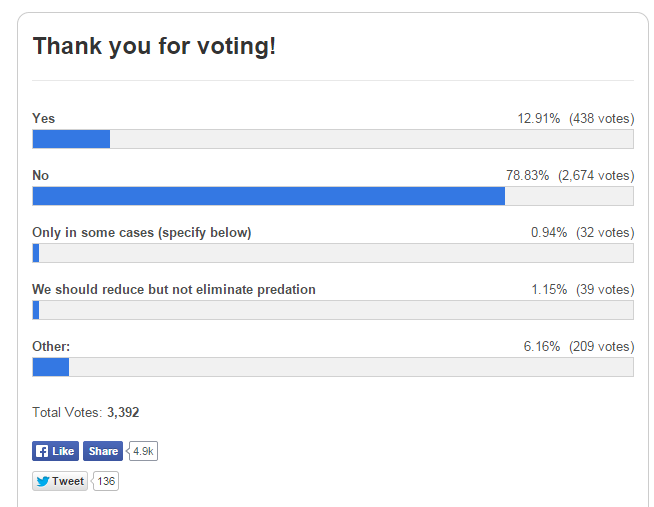Screen dimensions: 654x507
Task: Click the 78.83% (2,674 votes) figure
Action: [569, 175]
